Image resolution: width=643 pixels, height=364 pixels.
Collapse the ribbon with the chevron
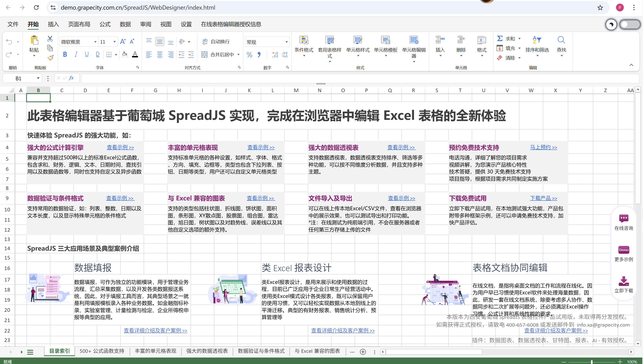pos(631,65)
